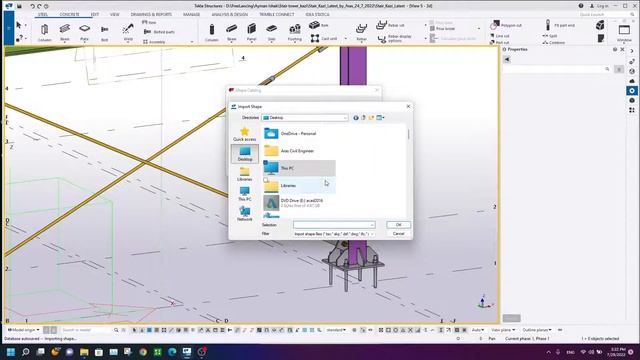Open the TRIMBLE CONNECT tab
This screenshot has width=640, height=360.
click(x=277, y=14)
